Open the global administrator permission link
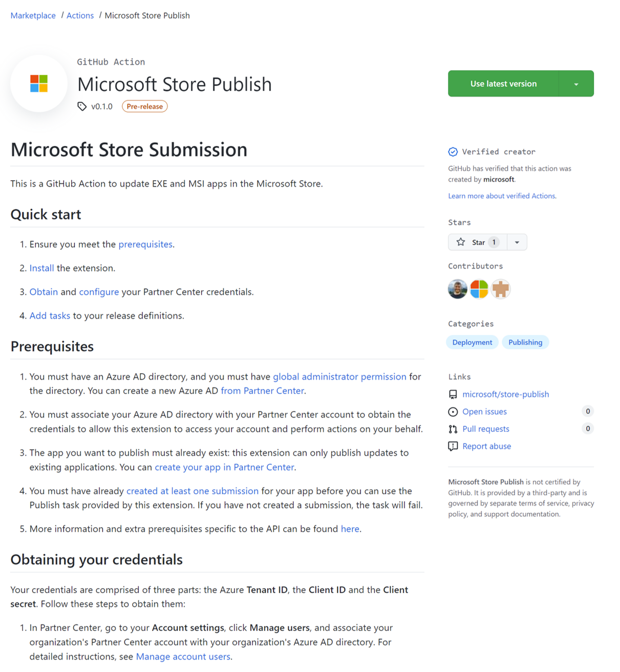This screenshot has height=672, width=620. [x=339, y=377]
